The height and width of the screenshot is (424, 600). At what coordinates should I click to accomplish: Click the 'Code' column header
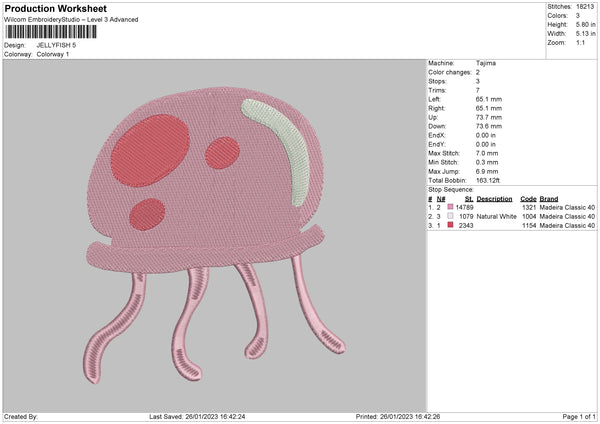pos(528,199)
